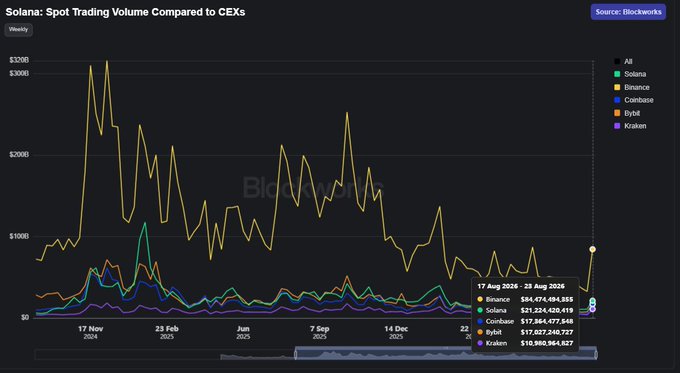
Task: Click the purple Kraken legend swatch
Action: click(617, 126)
